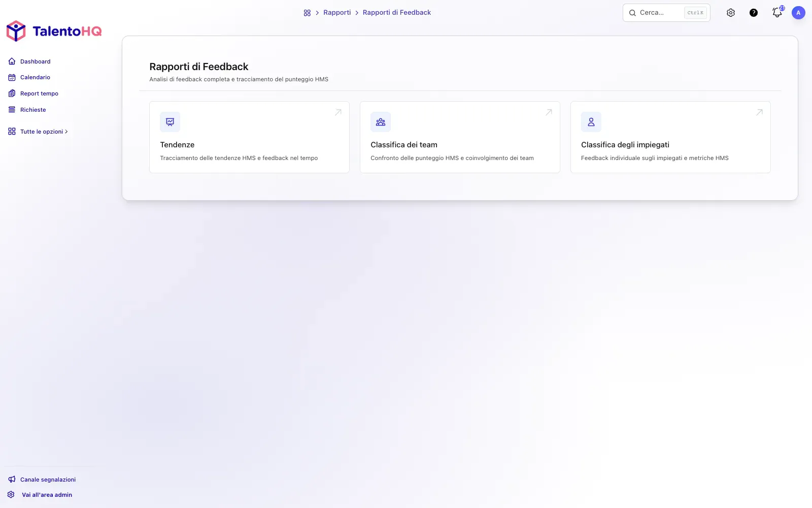The image size is (812, 508).
Task: Click the Tutte le opzioni grid icon
Action: coord(12,132)
